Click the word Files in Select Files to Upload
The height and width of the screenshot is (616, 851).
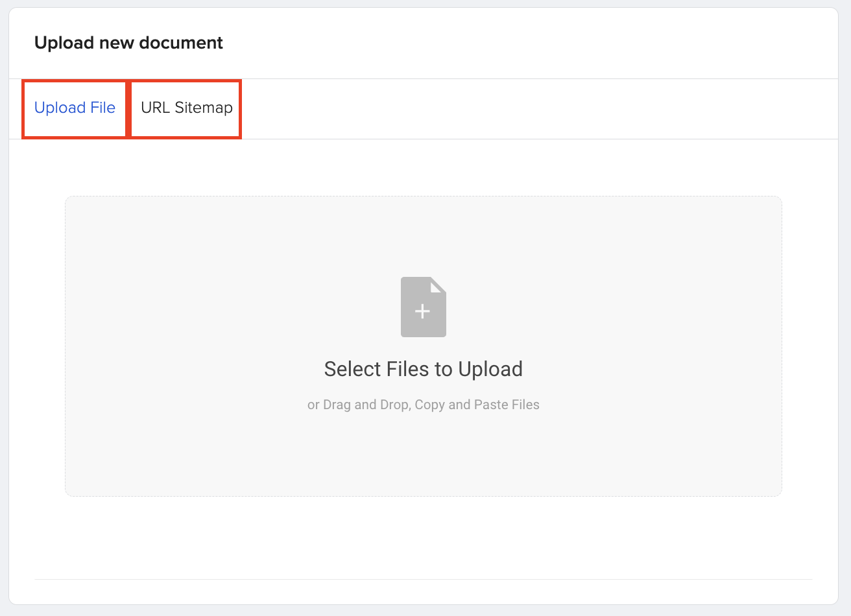click(x=407, y=369)
